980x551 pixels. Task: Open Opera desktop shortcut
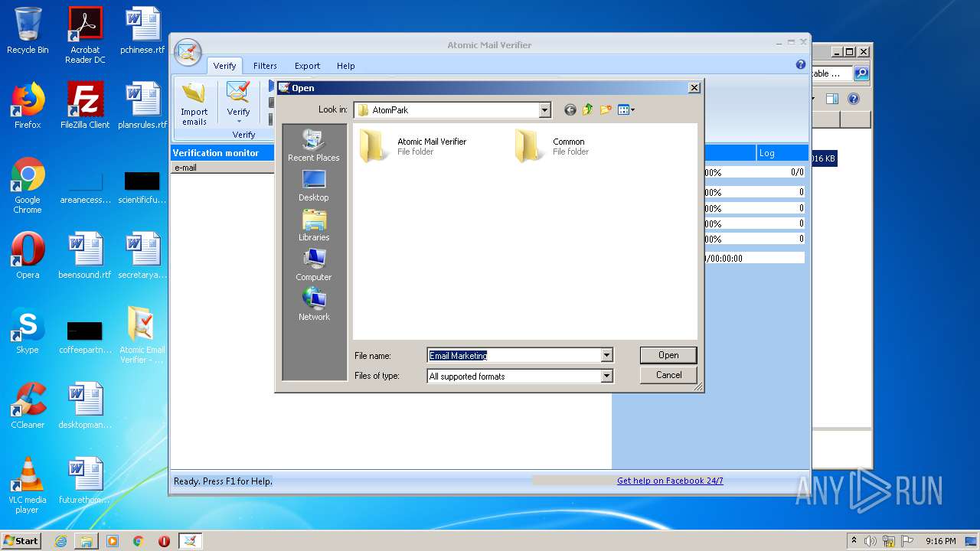tap(28, 256)
